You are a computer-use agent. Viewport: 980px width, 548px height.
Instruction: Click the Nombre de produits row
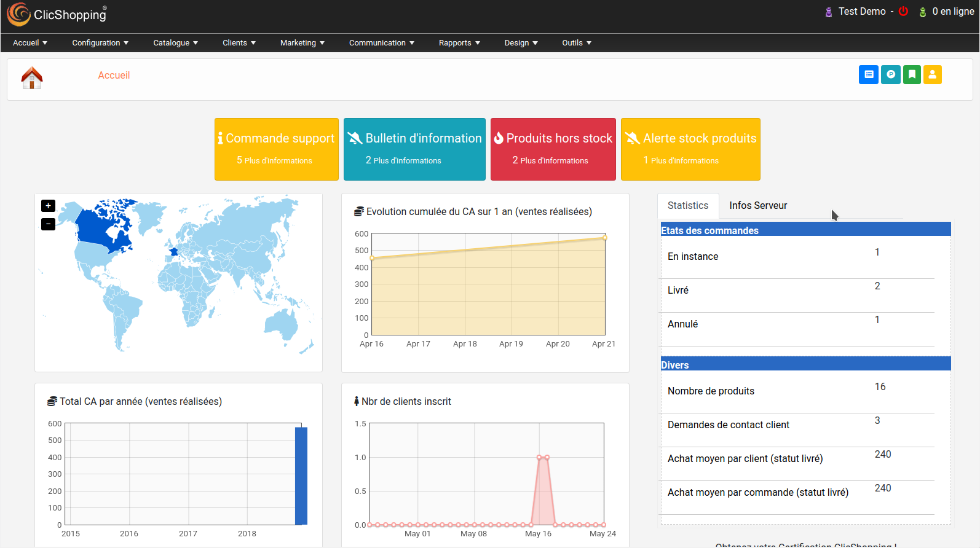(797, 396)
